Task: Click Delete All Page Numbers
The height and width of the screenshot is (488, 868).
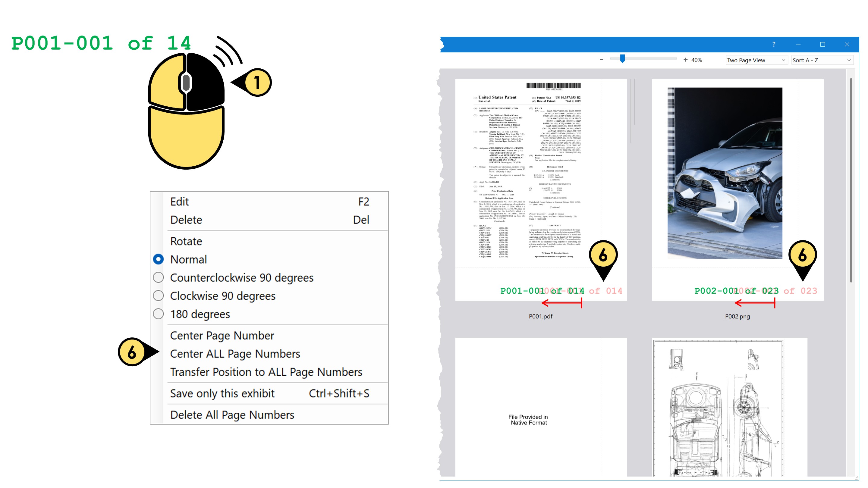Action: pyautogui.click(x=233, y=414)
